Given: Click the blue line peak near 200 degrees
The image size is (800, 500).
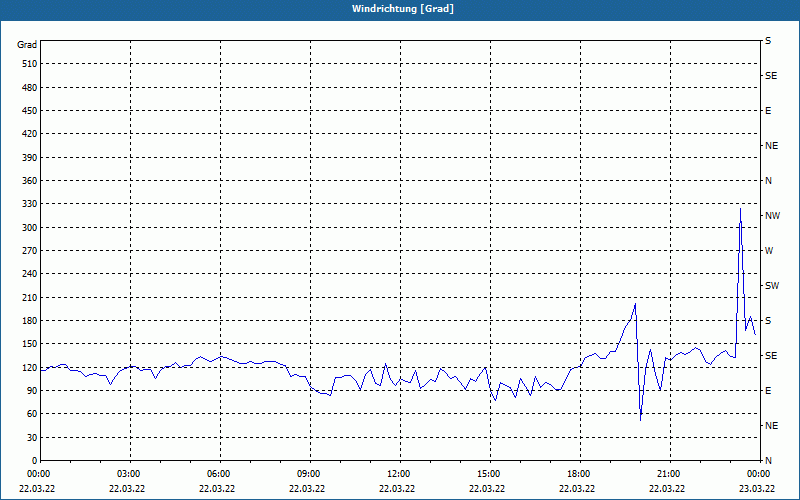Looking at the screenshot, I should [x=635, y=304].
